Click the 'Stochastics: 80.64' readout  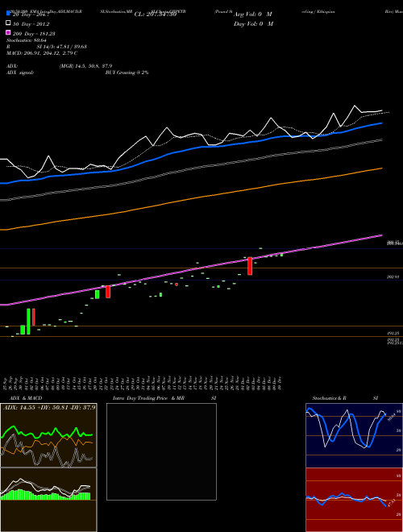[x=26, y=40]
